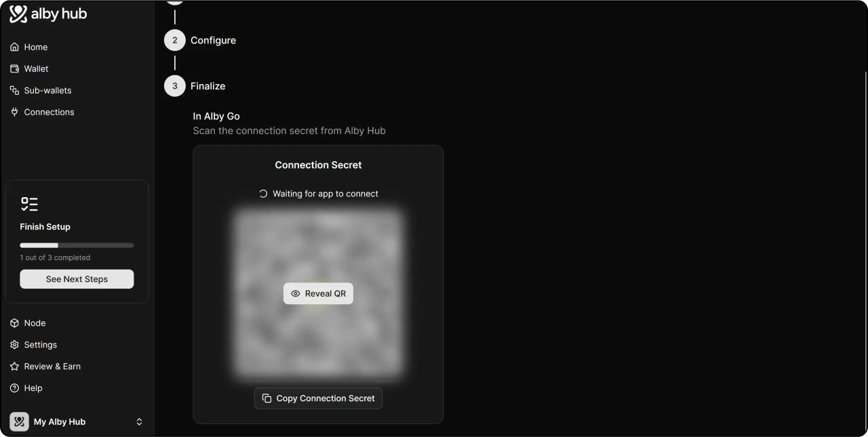Click the Sub-wallets icon

(15, 91)
